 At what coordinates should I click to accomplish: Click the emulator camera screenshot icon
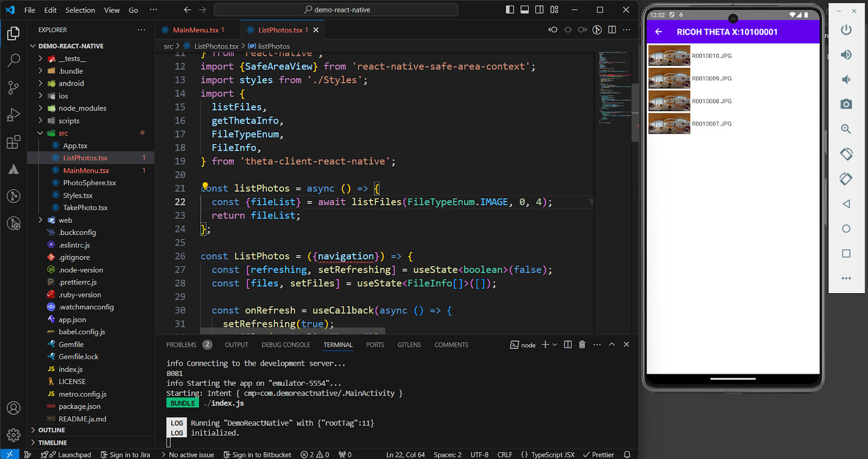tap(846, 104)
